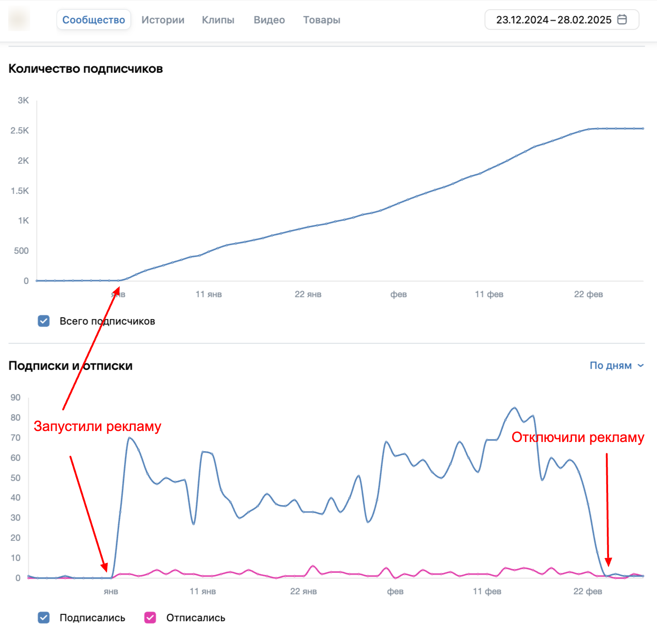Click the chevron next to По дням
The width and height of the screenshot is (657, 644).
[x=641, y=366]
